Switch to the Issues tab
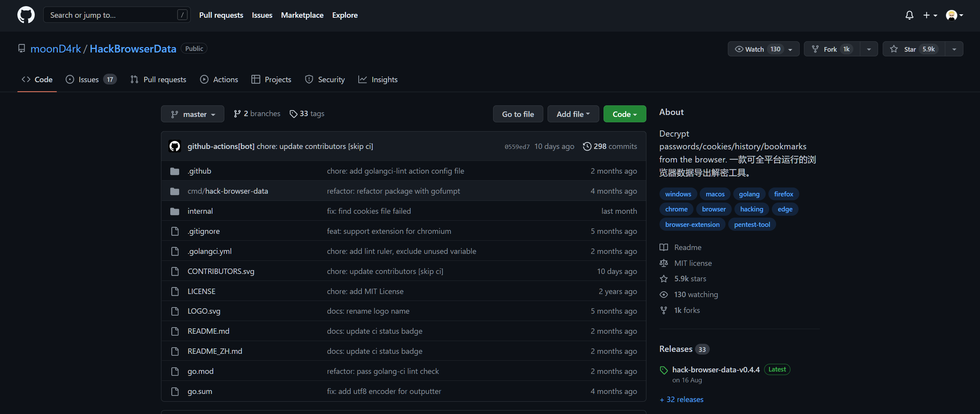 [x=91, y=79]
